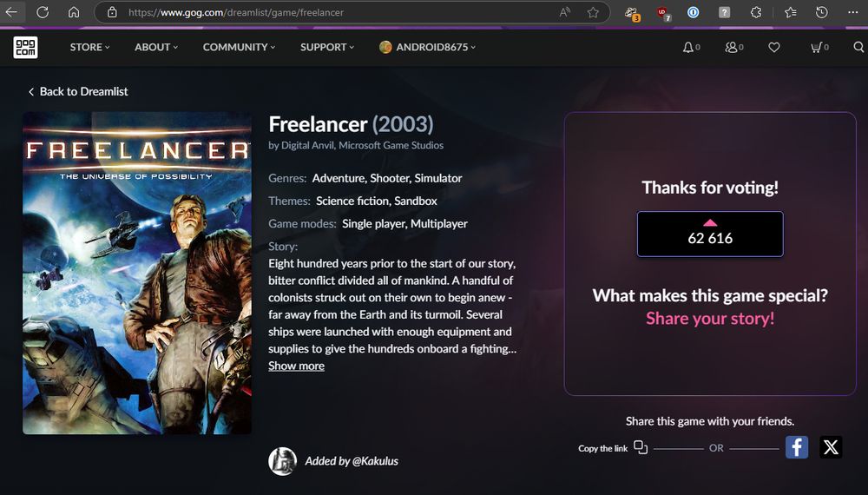
Task: Open the Share your story! link
Action: tap(710, 319)
